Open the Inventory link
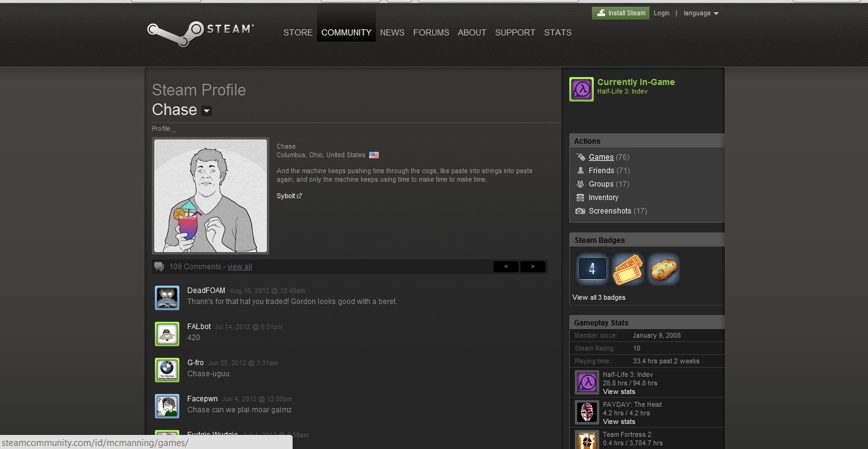Viewport: 868px width, 449px height. tap(604, 198)
